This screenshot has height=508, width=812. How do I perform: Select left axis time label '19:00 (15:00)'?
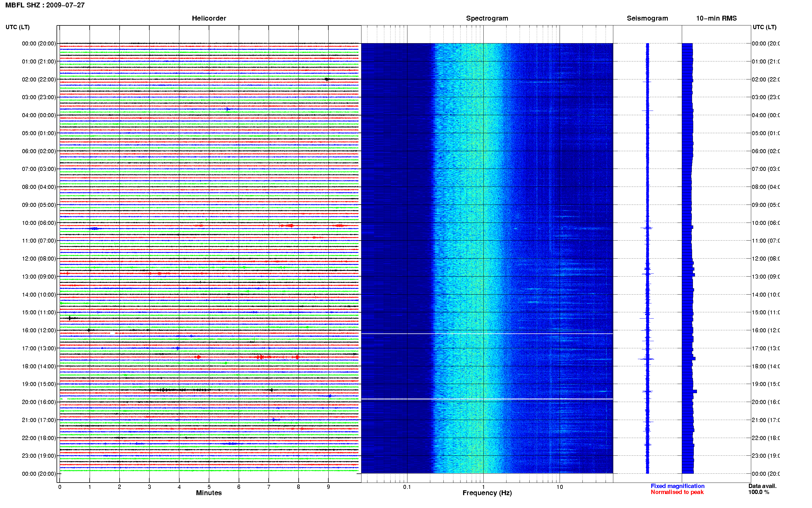[39, 384]
